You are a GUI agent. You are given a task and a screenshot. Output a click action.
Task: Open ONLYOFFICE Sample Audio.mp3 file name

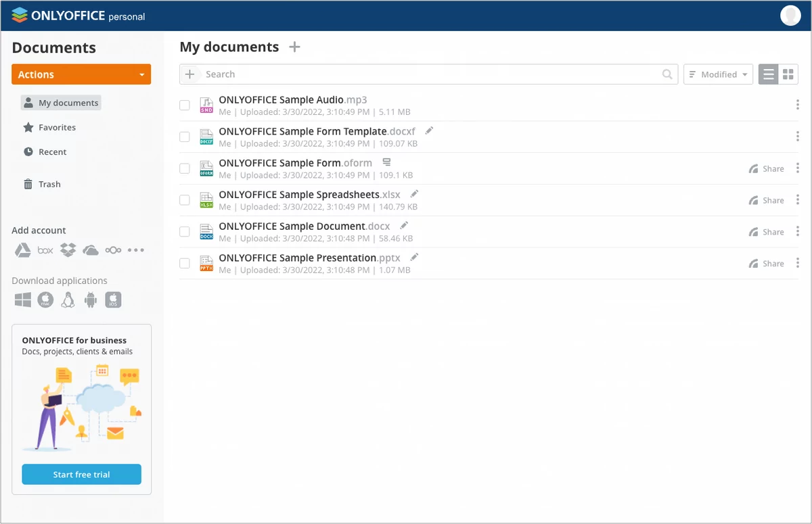coord(293,99)
